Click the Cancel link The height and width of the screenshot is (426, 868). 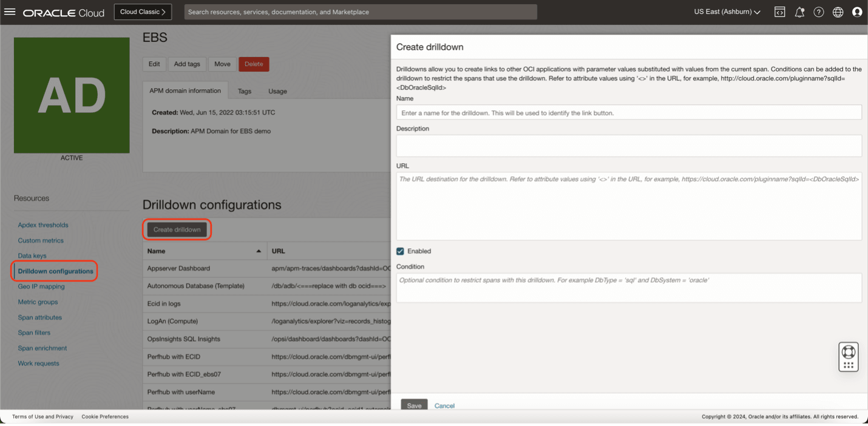click(x=444, y=405)
